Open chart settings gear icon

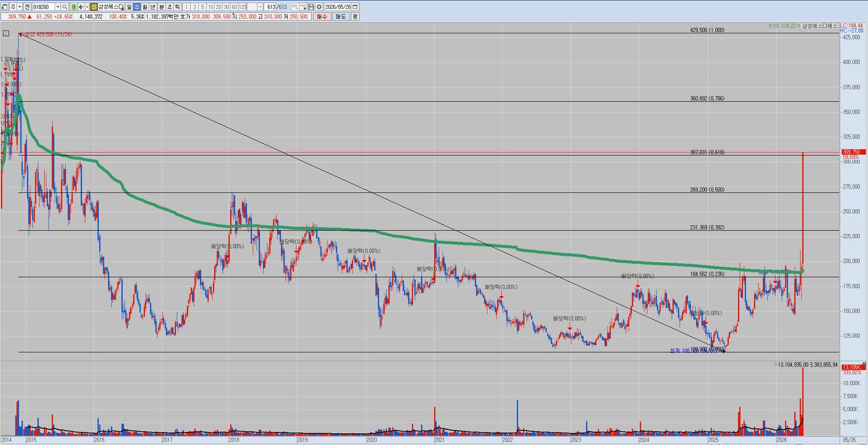(x=319, y=7)
